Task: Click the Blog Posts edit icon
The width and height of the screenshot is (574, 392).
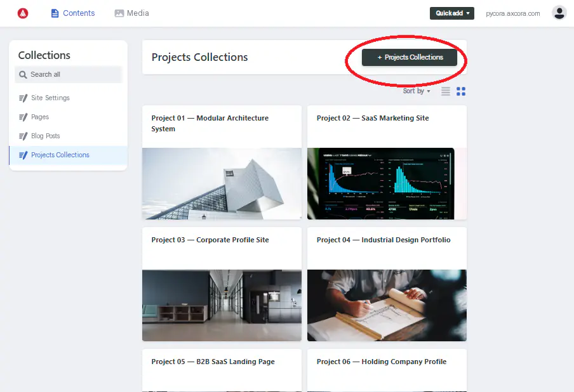Action: (x=23, y=136)
